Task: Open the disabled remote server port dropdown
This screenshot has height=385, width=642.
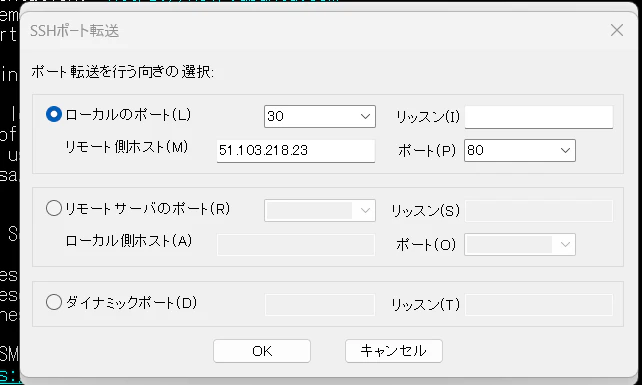Action: pos(320,210)
